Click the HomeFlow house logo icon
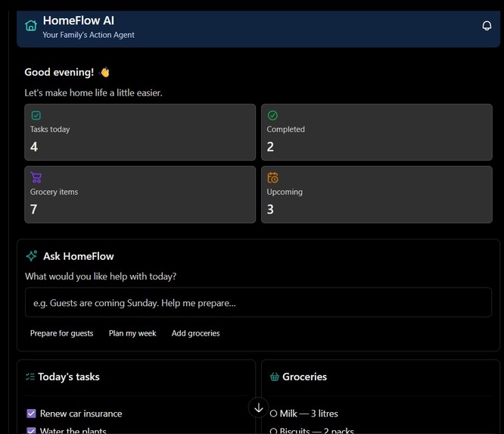The image size is (504, 434). click(x=31, y=26)
